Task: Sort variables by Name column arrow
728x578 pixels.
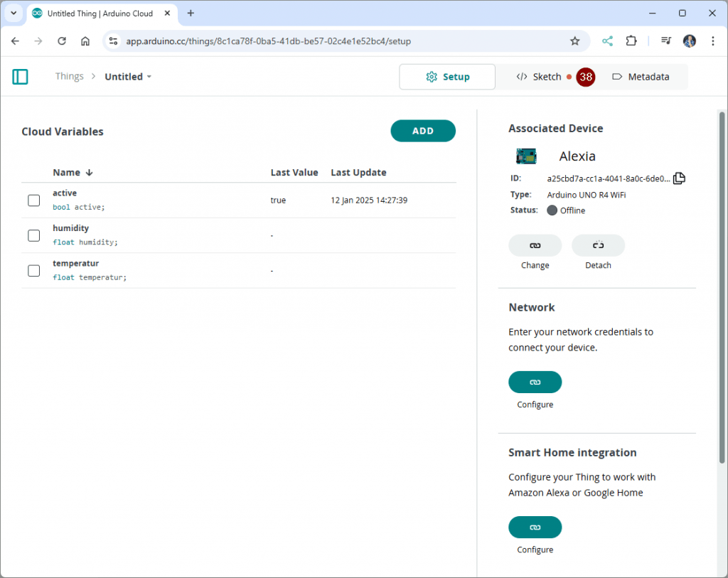Action: (90, 173)
